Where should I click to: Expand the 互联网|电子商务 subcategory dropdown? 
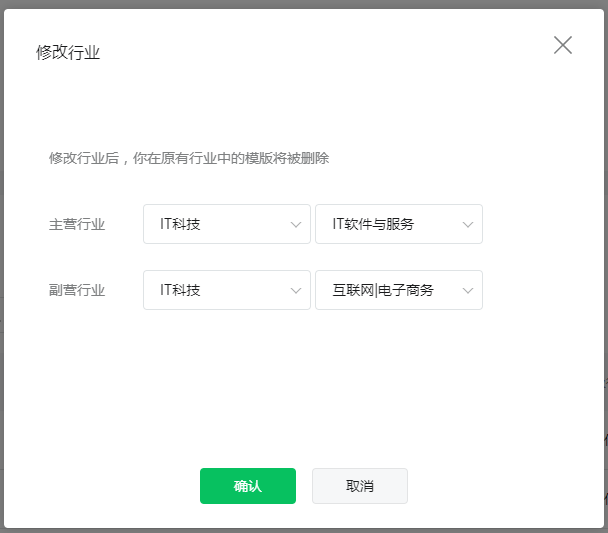[x=399, y=290]
